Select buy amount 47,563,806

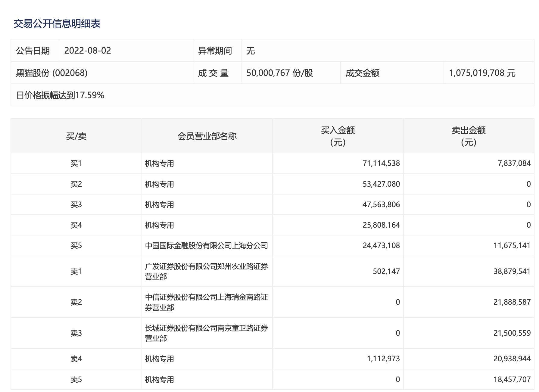[x=381, y=204]
